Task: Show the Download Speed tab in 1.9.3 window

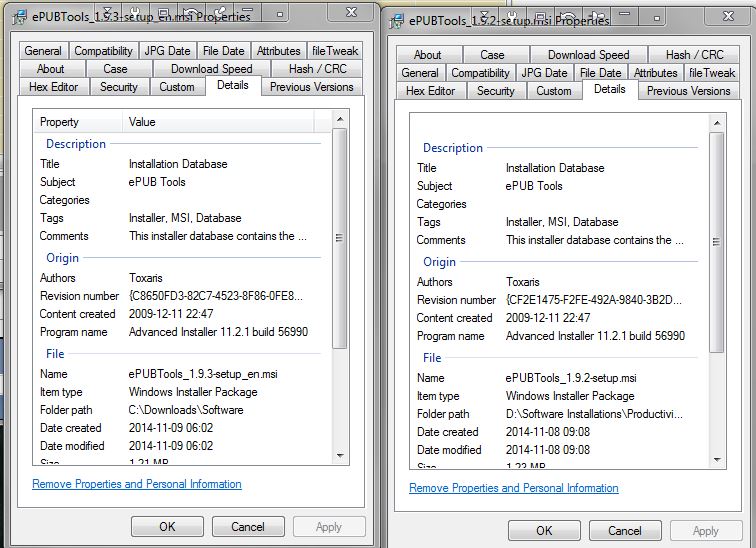Action: coord(211,69)
